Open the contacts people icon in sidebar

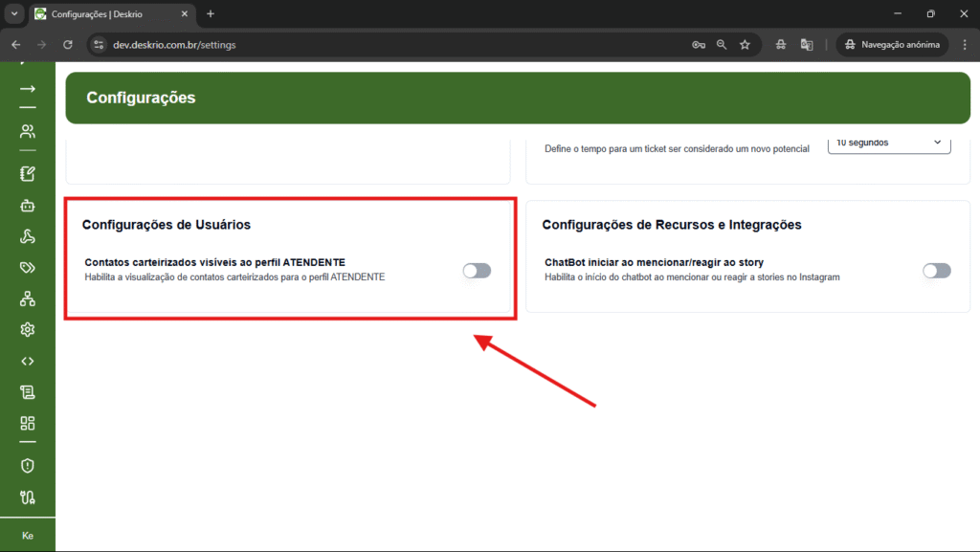28,131
